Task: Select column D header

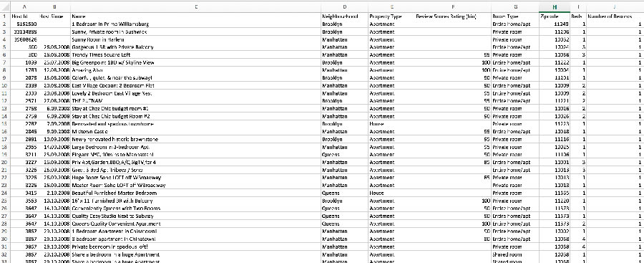Action: point(345,6)
